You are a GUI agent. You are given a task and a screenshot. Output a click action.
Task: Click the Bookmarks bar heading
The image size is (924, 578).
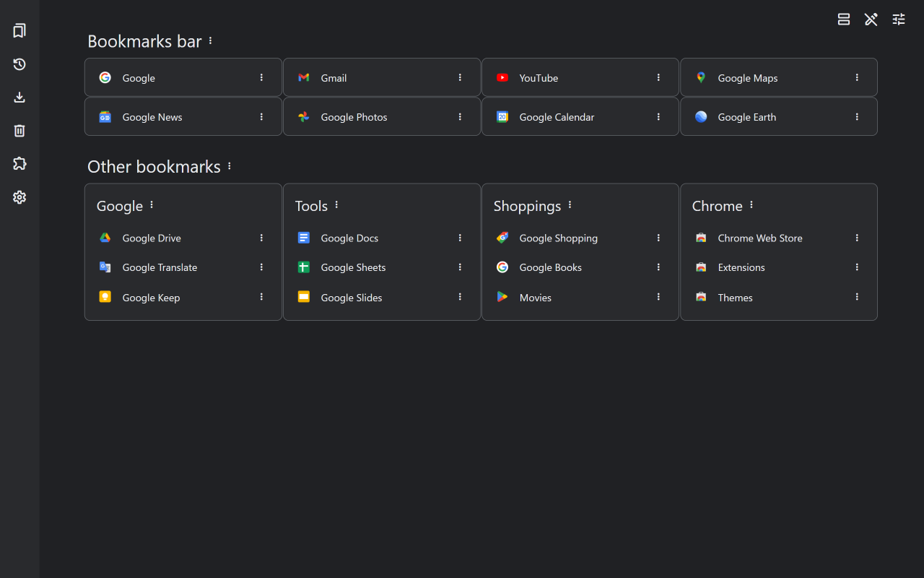pos(144,41)
